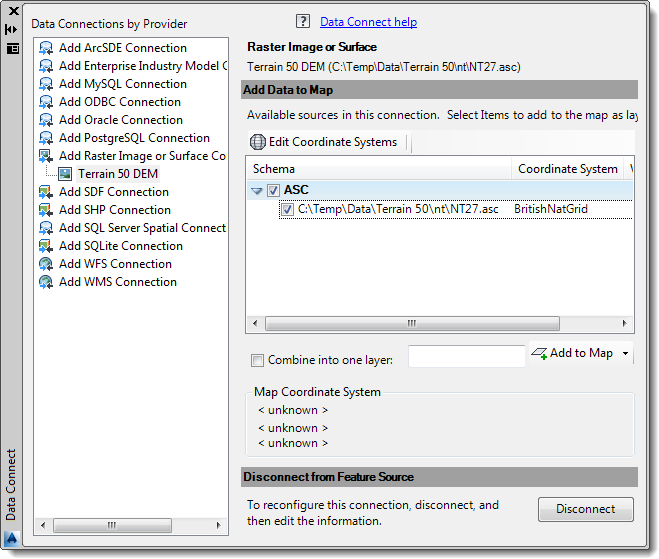659x559 pixels.
Task: Click the Add Raster Image or Surface icon
Action: (46, 156)
